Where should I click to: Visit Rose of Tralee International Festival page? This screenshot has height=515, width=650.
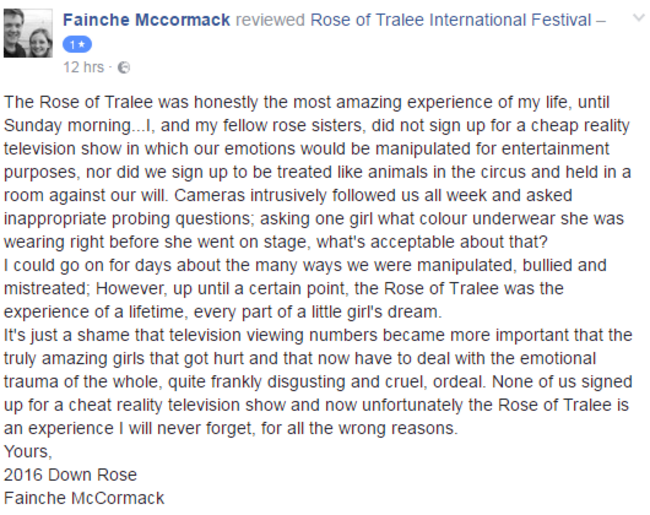point(451,20)
